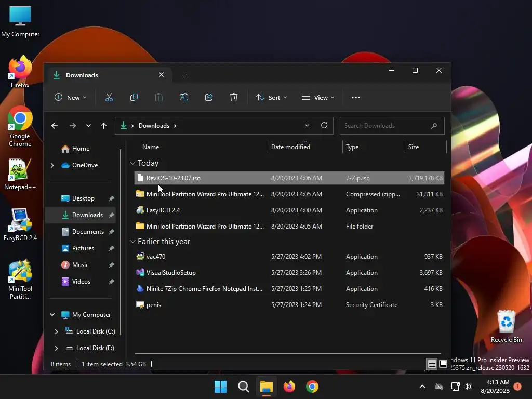Go back with the left arrow
This screenshot has height=399, width=532.
(54, 126)
